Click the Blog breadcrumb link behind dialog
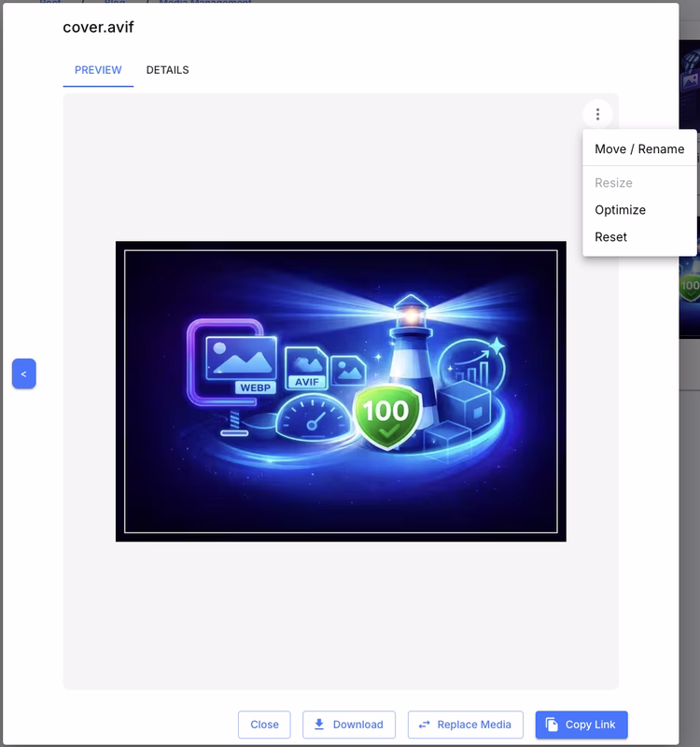The width and height of the screenshot is (700, 747). click(114, 3)
